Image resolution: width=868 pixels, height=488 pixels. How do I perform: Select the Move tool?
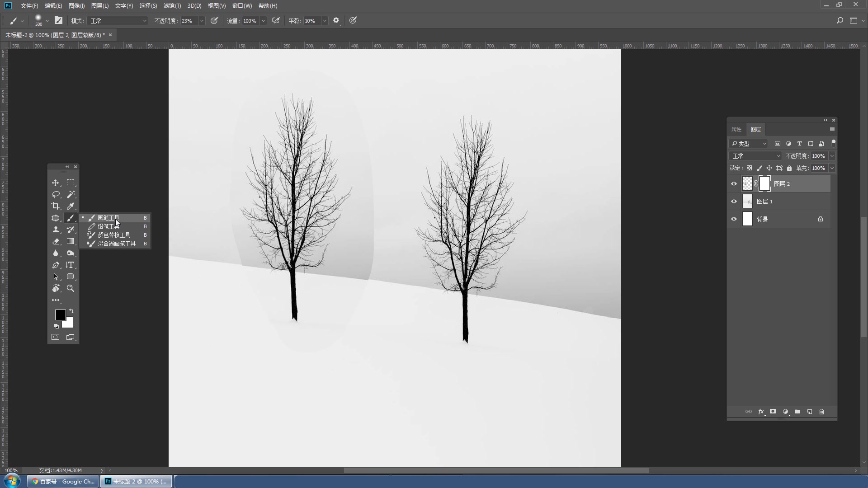(55, 183)
